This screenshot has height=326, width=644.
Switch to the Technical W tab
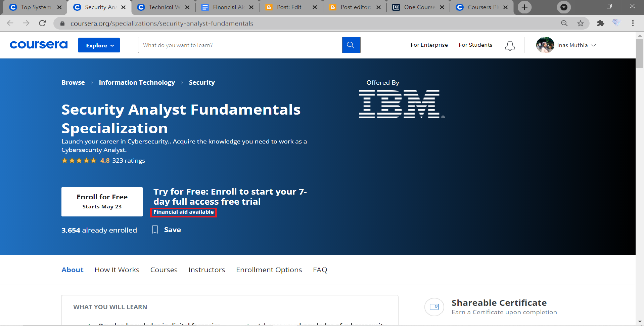pyautogui.click(x=163, y=7)
